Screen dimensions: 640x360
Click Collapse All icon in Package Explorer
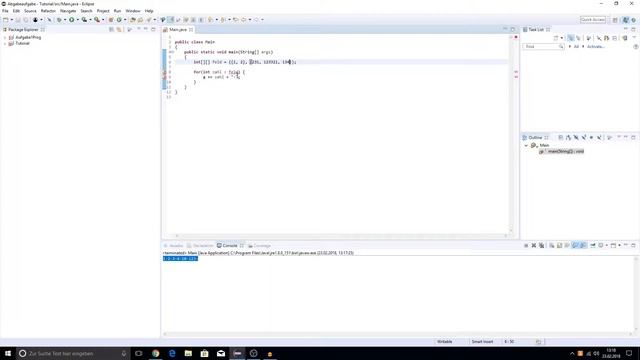(111, 29)
